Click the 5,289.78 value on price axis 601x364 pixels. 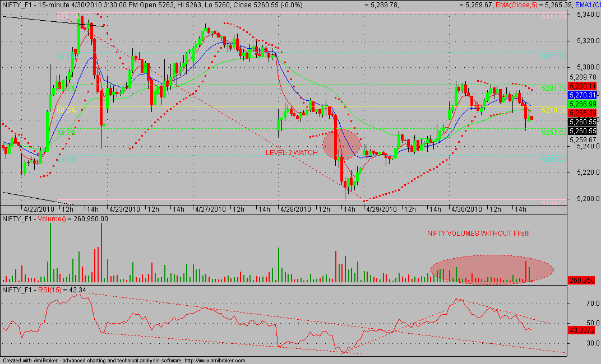point(582,78)
